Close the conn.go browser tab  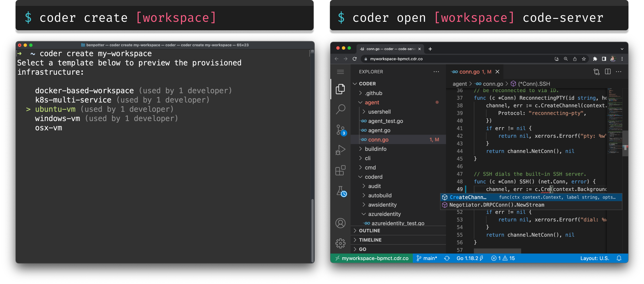[x=420, y=49]
